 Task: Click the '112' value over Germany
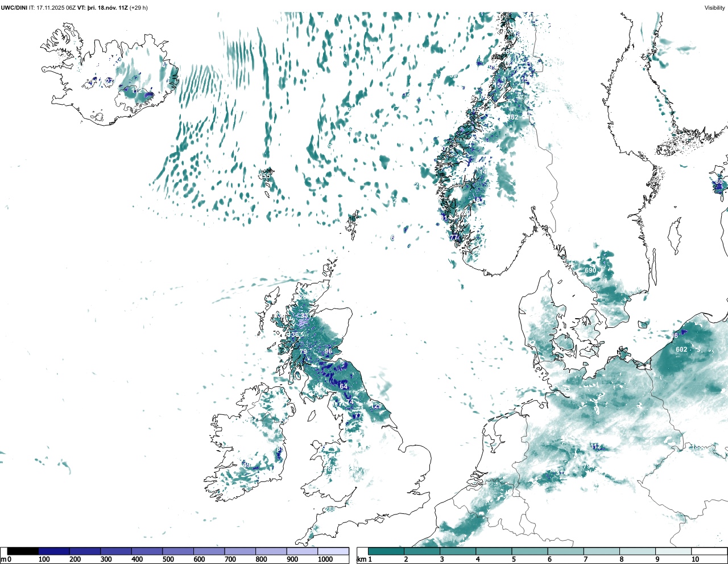(595, 447)
